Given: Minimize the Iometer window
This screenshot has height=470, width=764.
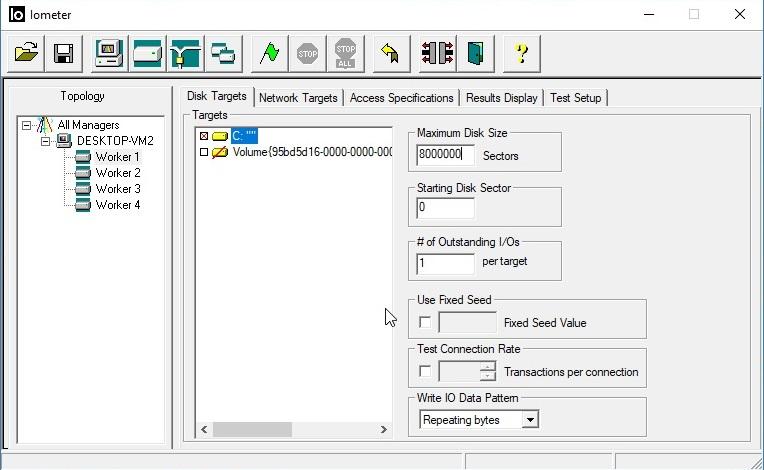Looking at the screenshot, I should coord(649,15).
